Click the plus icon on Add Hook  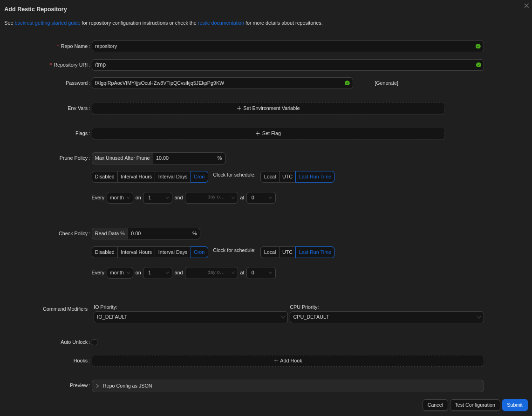[276, 361]
